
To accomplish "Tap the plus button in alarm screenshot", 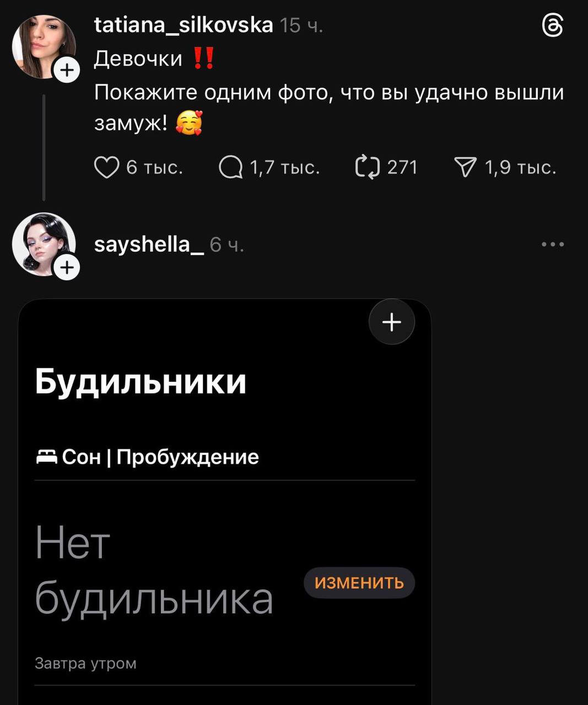I will point(392,322).
